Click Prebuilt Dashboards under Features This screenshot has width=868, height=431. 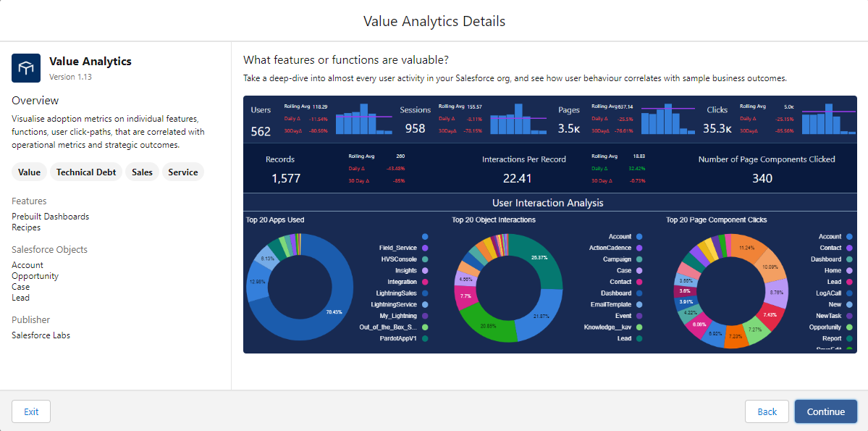51,217
